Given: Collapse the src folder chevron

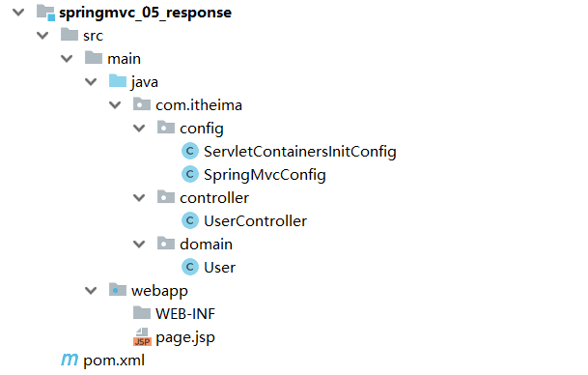Looking at the screenshot, I should pos(42,36).
